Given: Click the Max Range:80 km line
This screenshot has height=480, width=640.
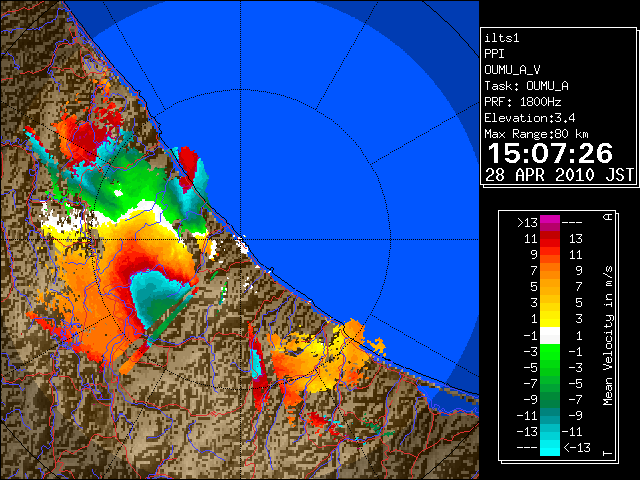Looking at the screenshot, I should (x=536, y=134).
